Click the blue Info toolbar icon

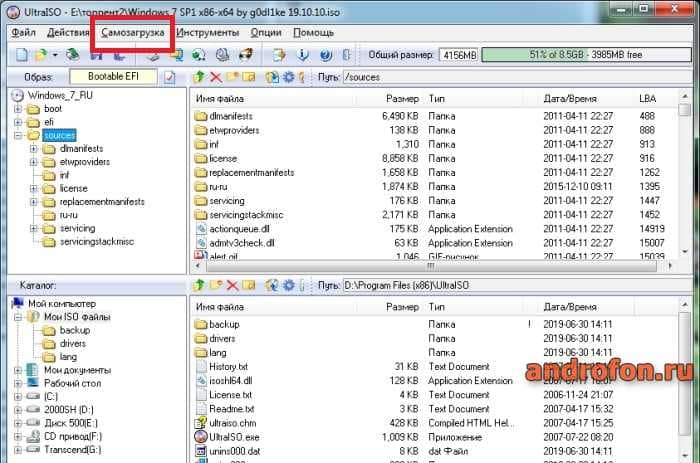(303, 55)
